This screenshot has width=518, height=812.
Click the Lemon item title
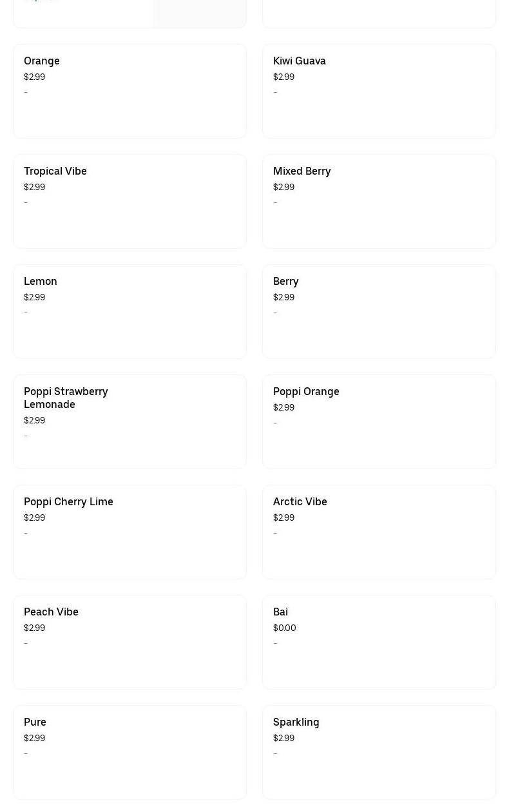pyautogui.click(x=41, y=281)
